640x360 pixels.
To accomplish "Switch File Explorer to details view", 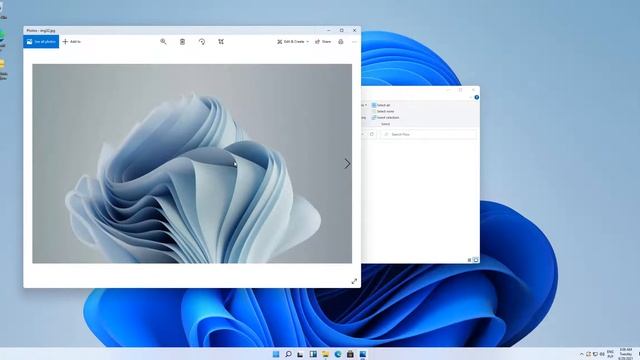I will click(469, 260).
